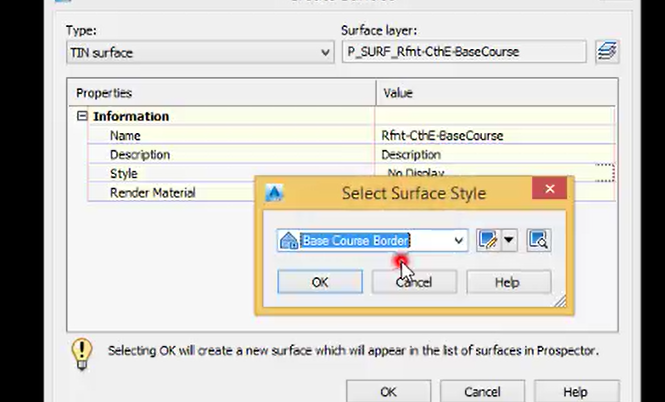The height and width of the screenshot is (402, 665).
Task: Click the Render Material property label
Action: (153, 193)
